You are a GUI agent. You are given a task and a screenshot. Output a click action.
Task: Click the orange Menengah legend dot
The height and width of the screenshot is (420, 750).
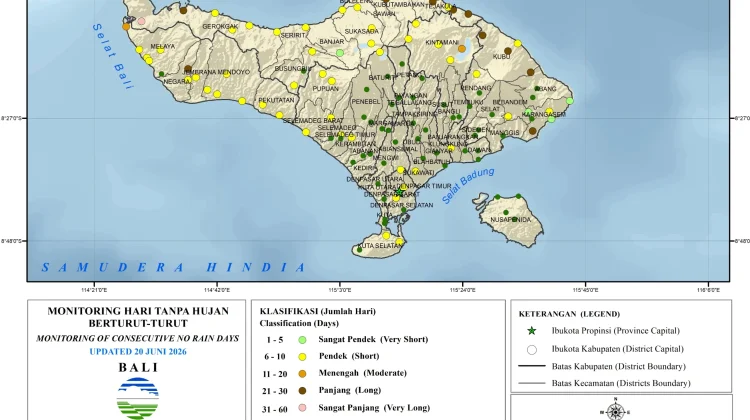click(302, 374)
